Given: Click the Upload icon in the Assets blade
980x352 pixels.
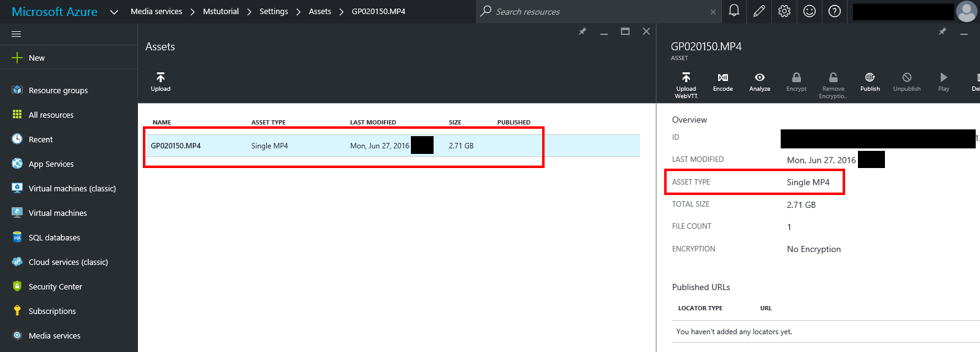Looking at the screenshot, I should pos(161,77).
